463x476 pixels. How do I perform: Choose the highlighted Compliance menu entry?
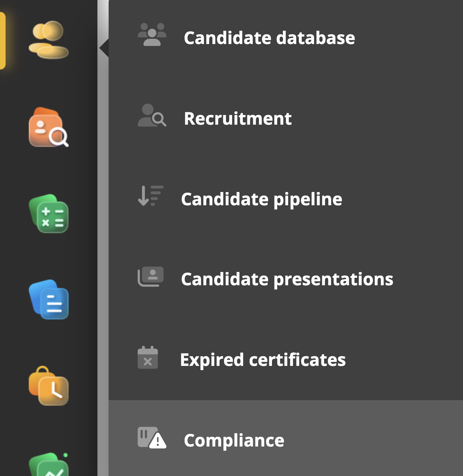pyautogui.click(x=234, y=440)
